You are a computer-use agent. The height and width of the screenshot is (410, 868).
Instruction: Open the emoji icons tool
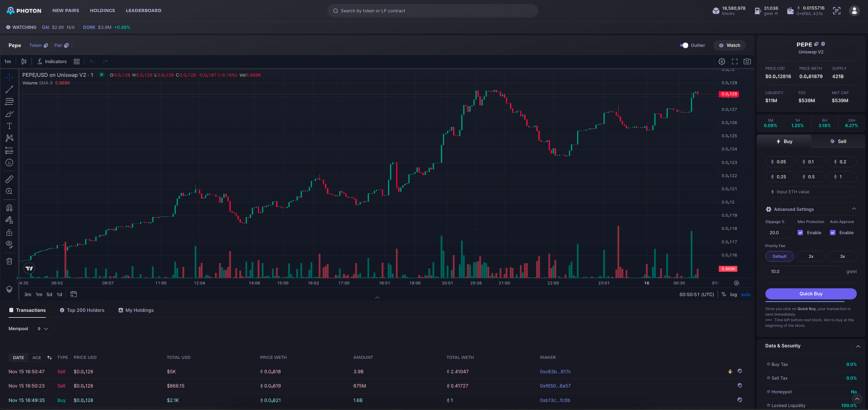pyautogui.click(x=9, y=162)
